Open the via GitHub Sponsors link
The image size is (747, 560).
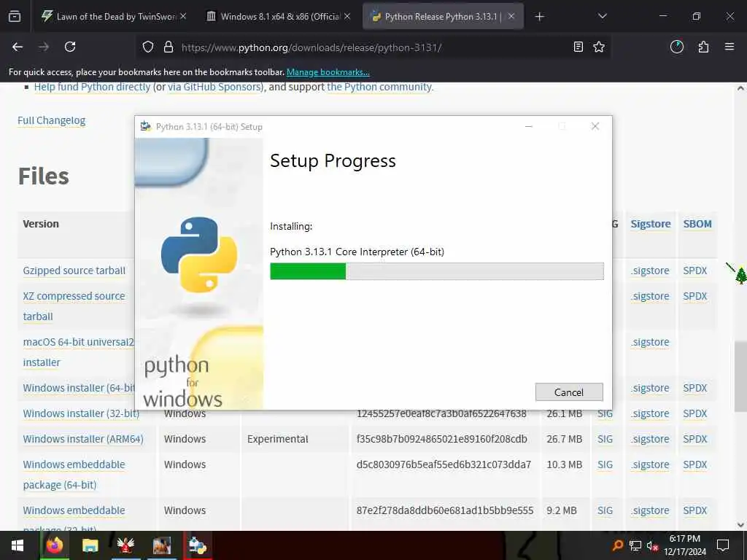pos(214,87)
